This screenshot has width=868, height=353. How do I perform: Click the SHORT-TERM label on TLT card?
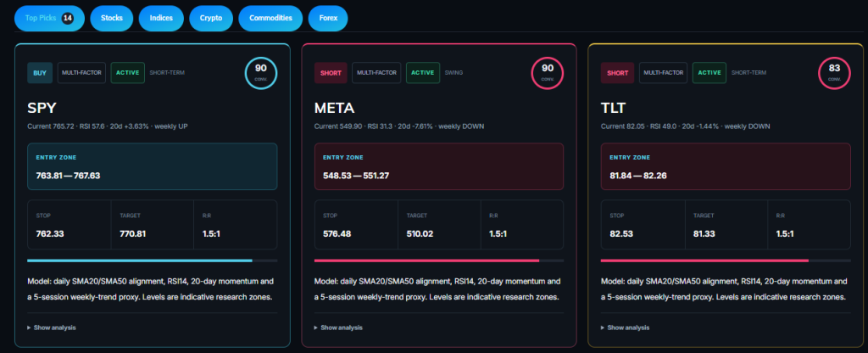point(749,73)
